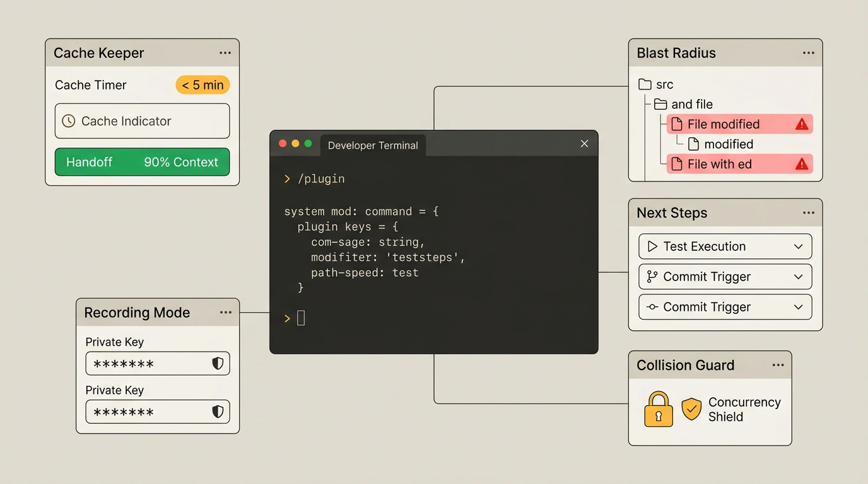Click the 'Next Steps' panel title
The image size is (868, 484).
tap(672, 213)
